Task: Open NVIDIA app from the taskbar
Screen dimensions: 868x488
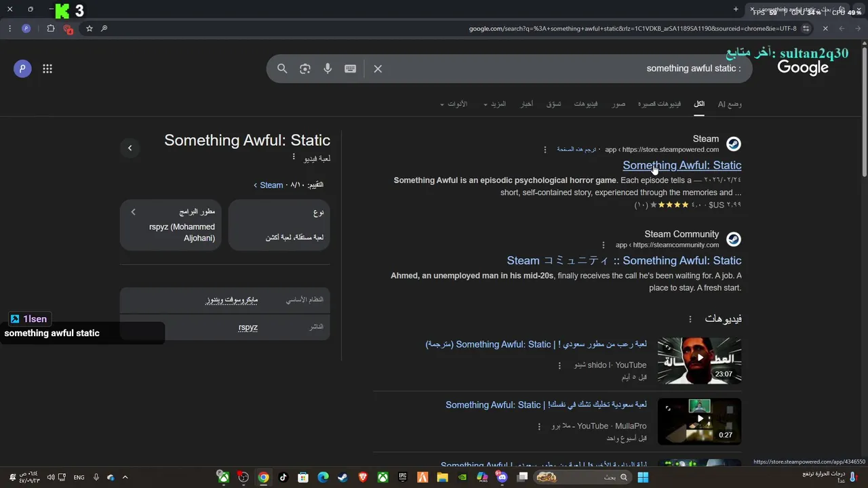Action: click(x=462, y=477)
